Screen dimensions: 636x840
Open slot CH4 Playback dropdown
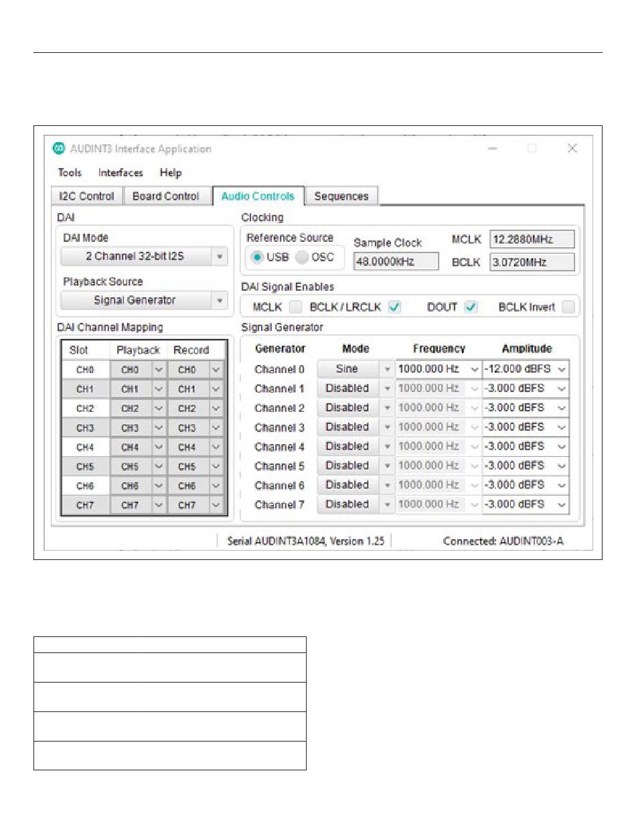[x=158, y=447]
